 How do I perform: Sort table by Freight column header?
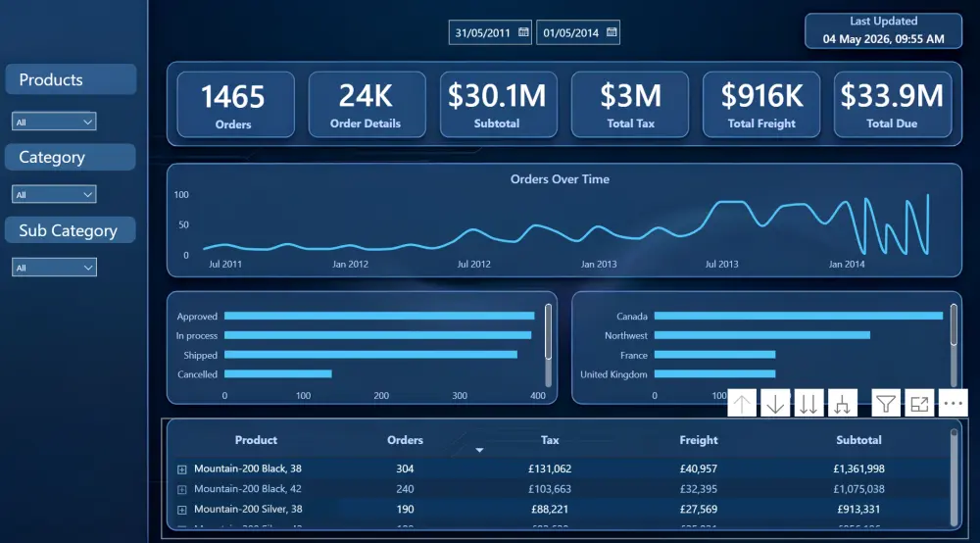699,440
